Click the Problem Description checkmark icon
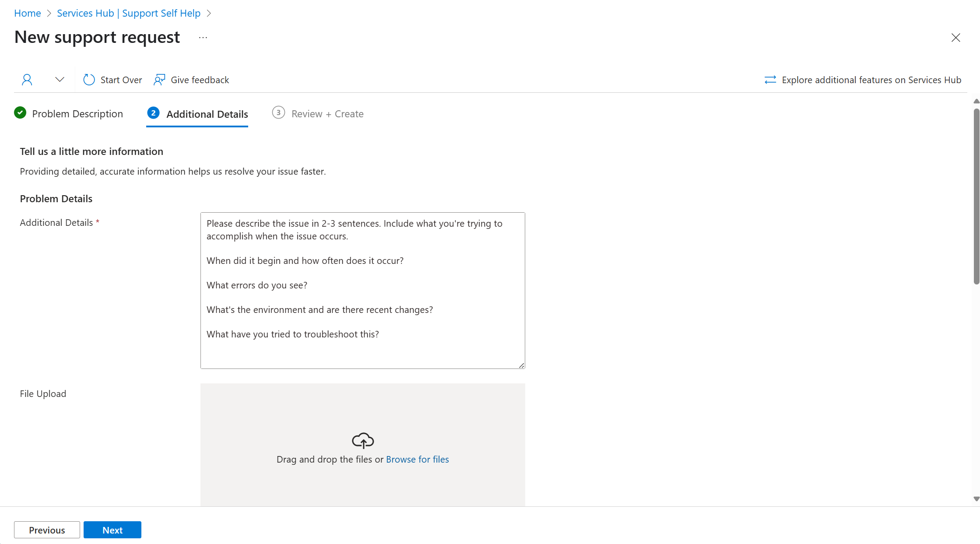Image resolution: width=980 pixels, height=544 pixels. (x=20, y=113)
